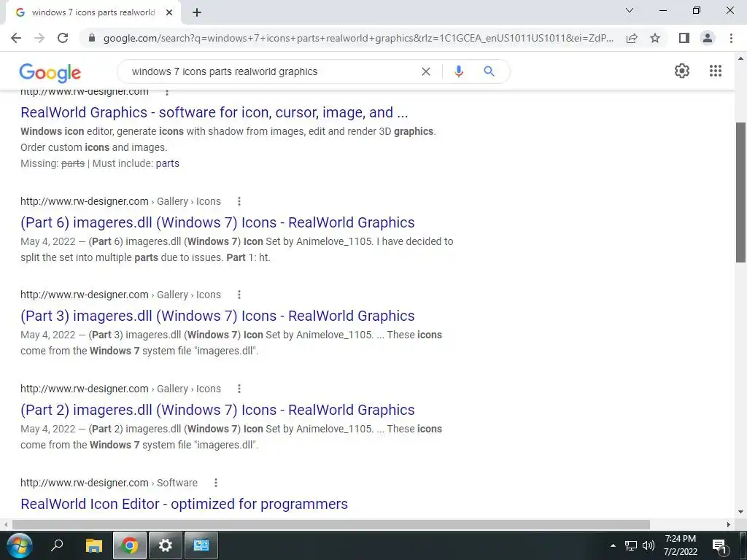Open the blue app next to Settings in taskbar

point(201,545)
